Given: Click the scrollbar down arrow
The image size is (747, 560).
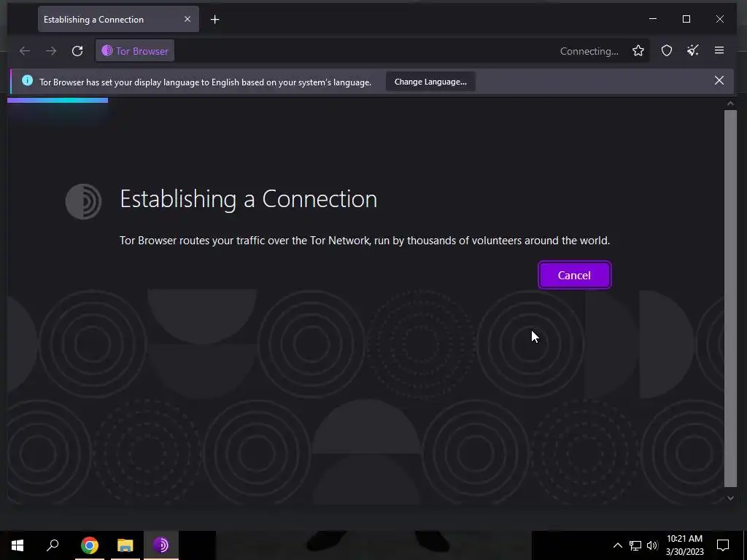Looking at the screenshot, I should (730, 498).
